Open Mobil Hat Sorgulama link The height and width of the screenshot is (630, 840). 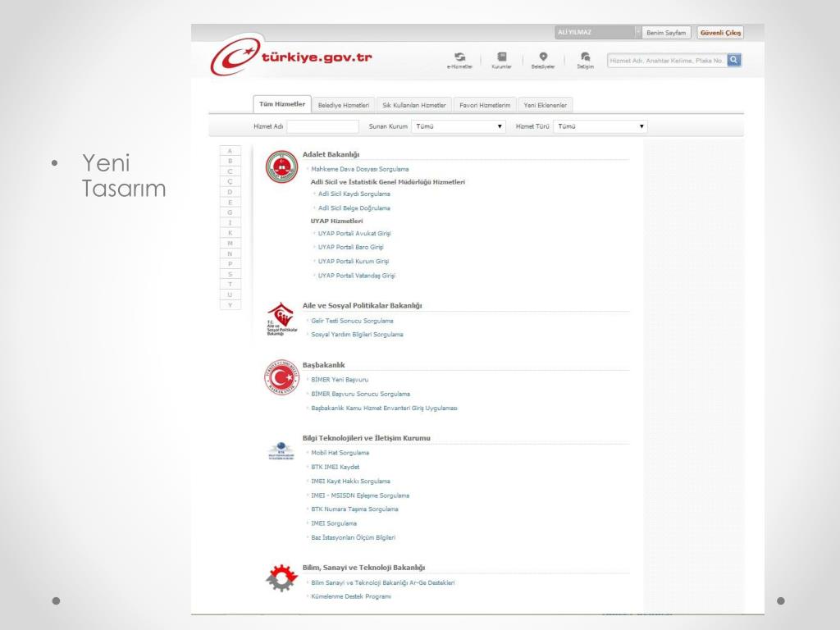[340, 453]
